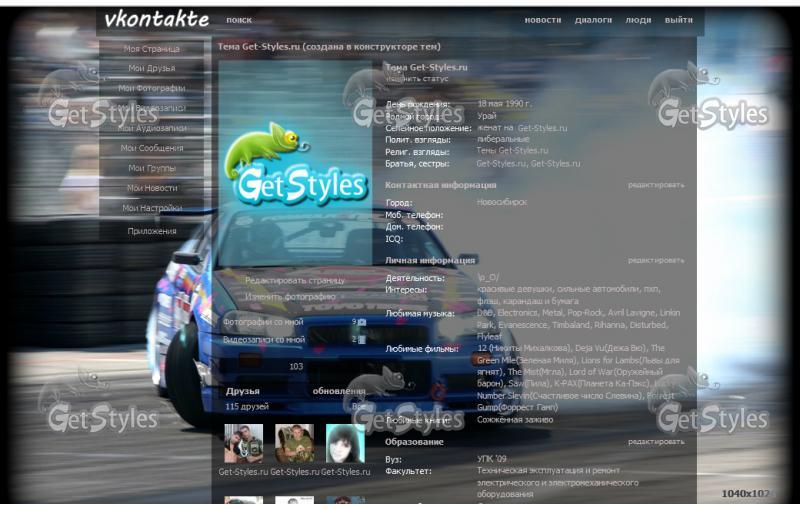Click 'Редактировать страницу' under the profile photo
This screenshot has height=509, width=800.
point(294,281)
